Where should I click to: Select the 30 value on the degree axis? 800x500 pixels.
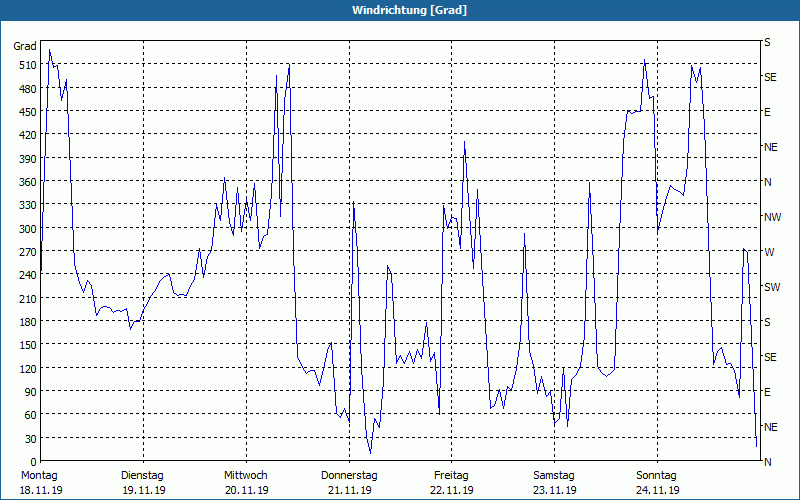(31, 438)
